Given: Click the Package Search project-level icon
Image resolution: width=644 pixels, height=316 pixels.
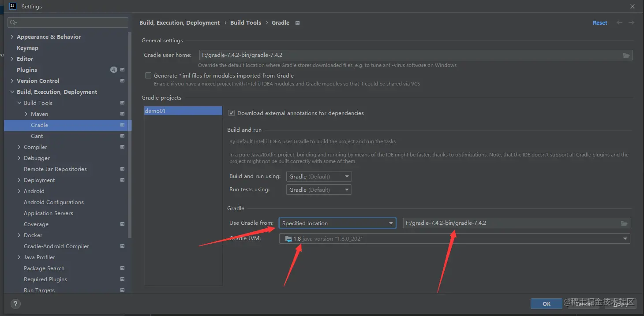Looking at the screenshot, I should click(x=122, y=268).
